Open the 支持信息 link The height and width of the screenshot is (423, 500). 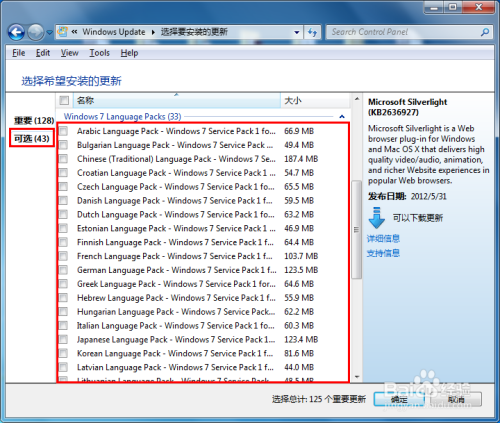(383, 253)
